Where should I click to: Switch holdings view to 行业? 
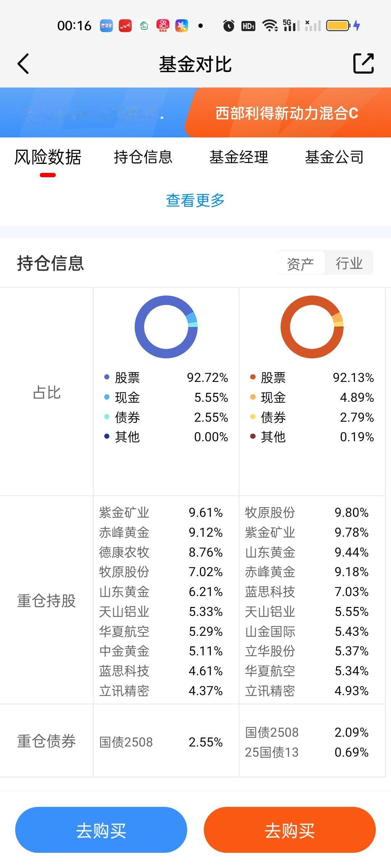point(349,263)
